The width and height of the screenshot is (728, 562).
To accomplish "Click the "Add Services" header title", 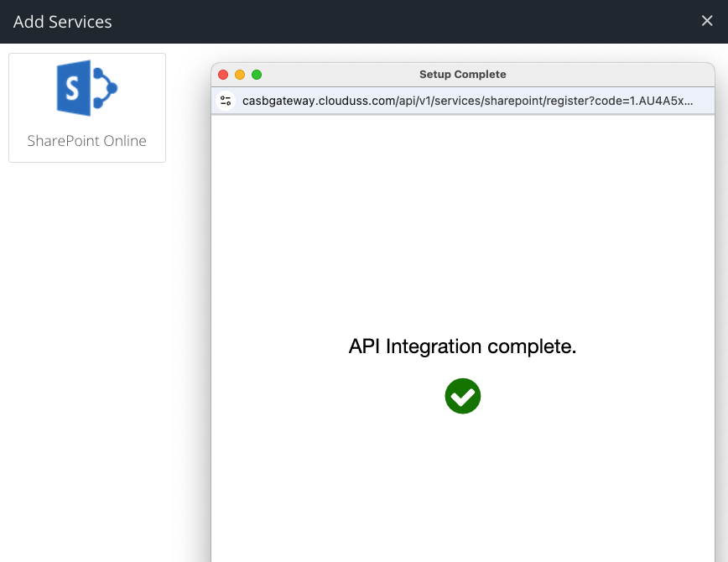I will pyautogui.click(x=63, y=22).
